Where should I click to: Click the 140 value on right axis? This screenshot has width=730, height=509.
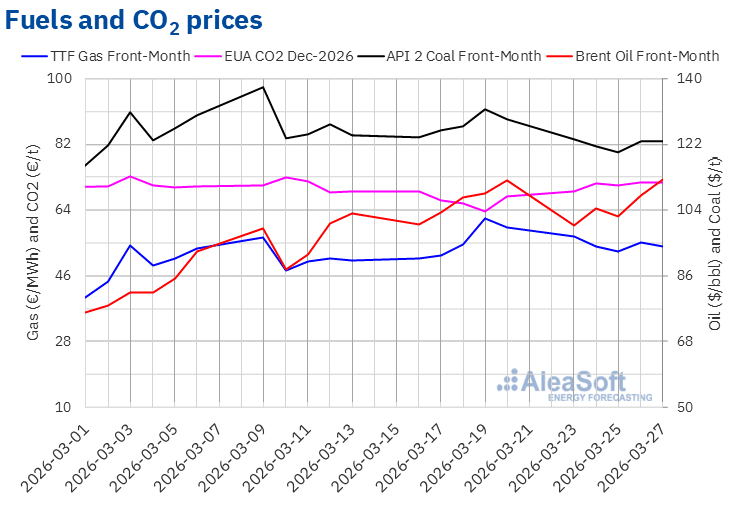pyautogui.click(x=691, y=79)
